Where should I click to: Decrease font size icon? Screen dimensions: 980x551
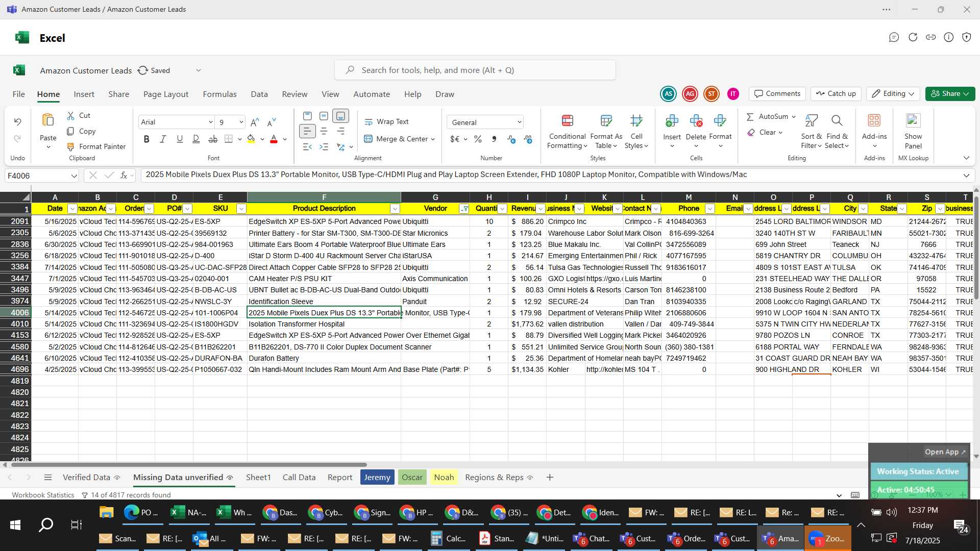272,122
